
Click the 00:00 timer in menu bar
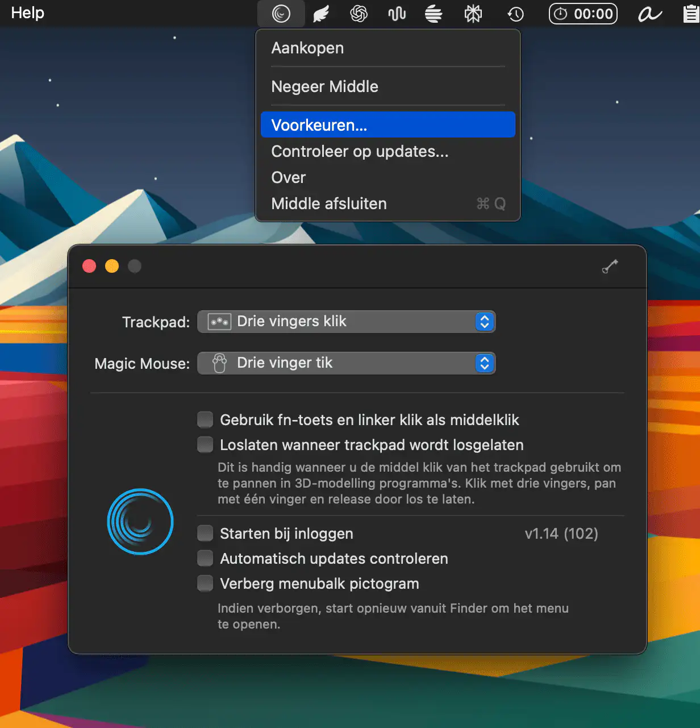[x=583, y=14]
